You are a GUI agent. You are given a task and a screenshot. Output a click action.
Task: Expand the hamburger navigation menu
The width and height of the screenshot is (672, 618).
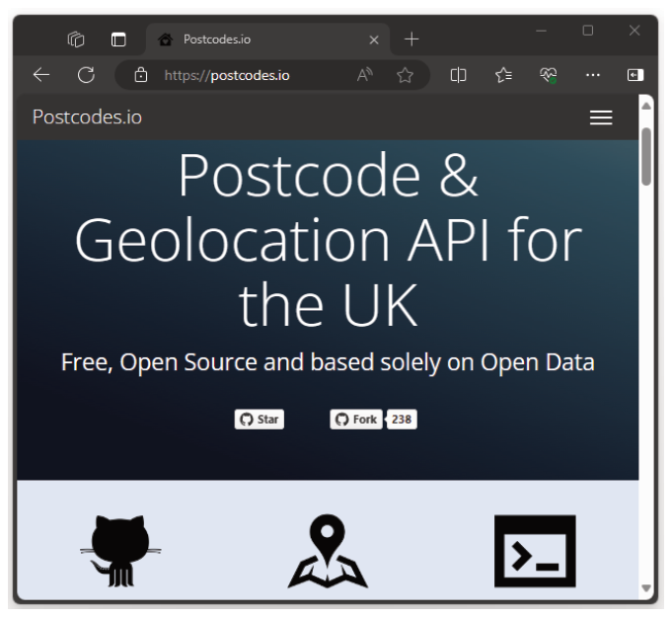click(x=601, y=117)
